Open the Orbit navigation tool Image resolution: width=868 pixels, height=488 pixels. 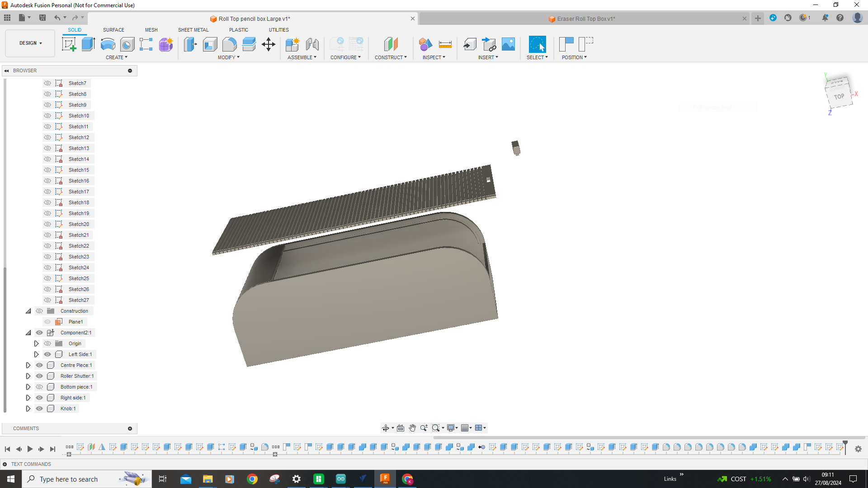pyautogui.click(x=386, y=428)
